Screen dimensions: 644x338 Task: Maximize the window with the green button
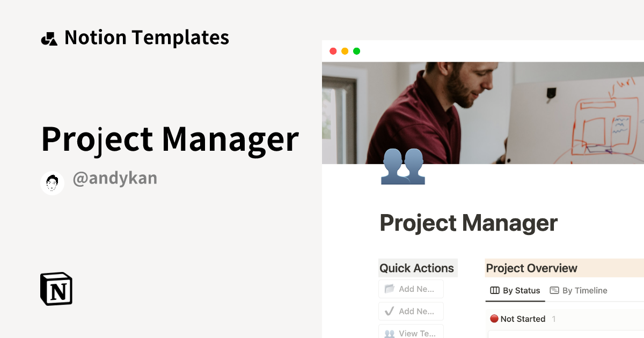[356, 51]
